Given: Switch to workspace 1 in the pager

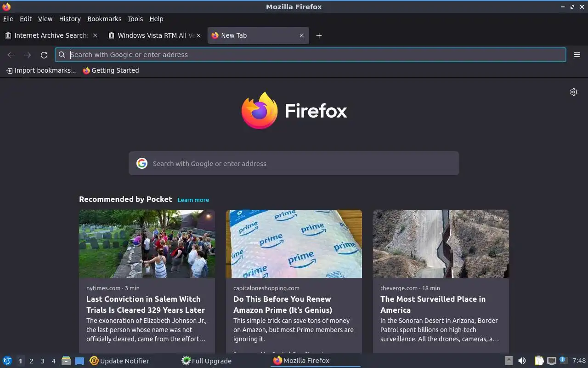Looking at the screenshot, I should (20, 361).
